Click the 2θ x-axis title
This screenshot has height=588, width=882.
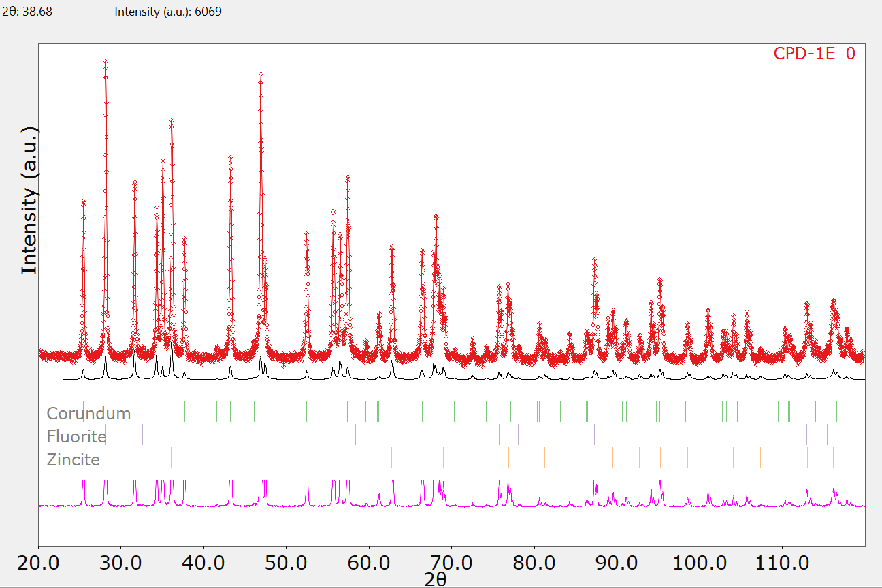[x=435, y=579]
